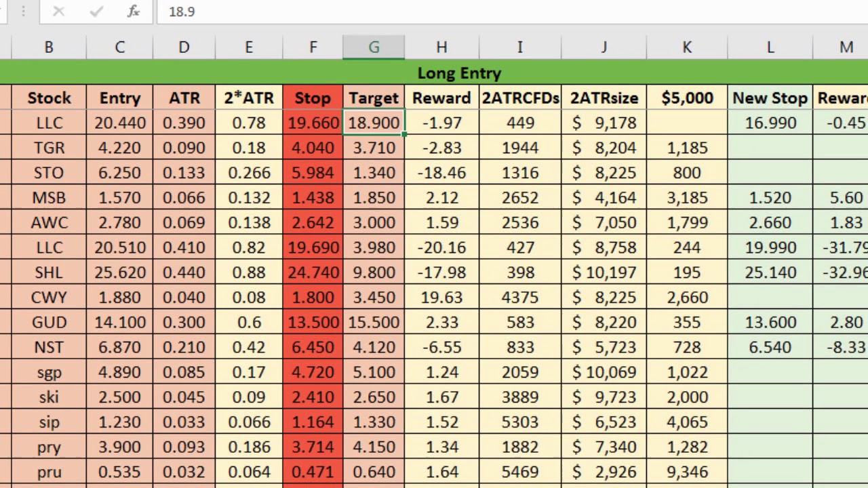Screen dimensions: 868x488
Task: Select 2ATRsize cell $10,069
Action: [x=604, y=372]
